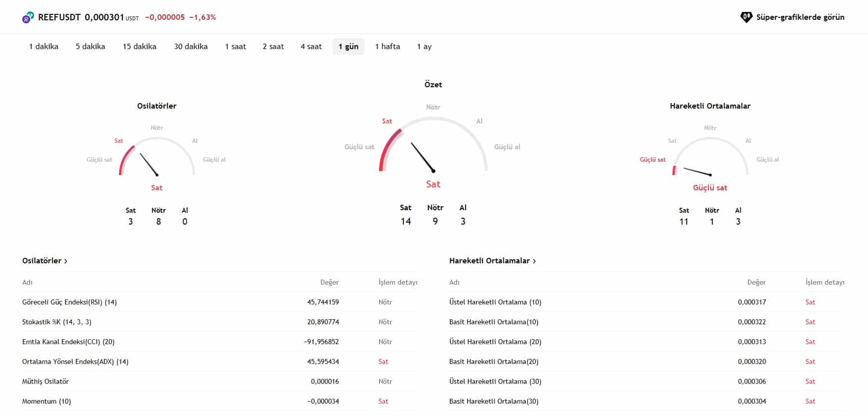The image size is (868, 416).
Task: Click the Göreceli Güç Endeksi(RSI) (14) row
Action: tap(220, 302)
